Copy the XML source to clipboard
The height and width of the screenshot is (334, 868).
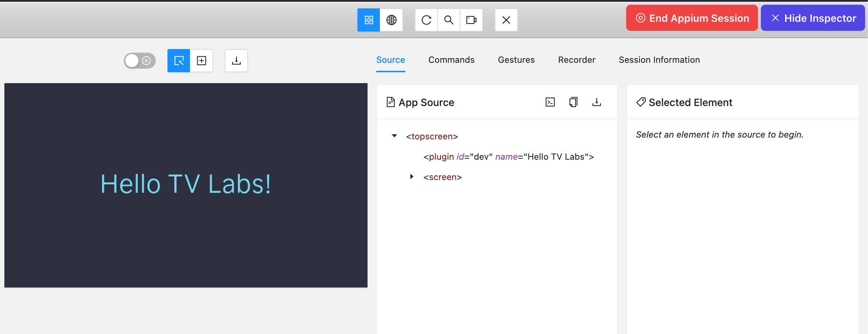tap(573, 102)
